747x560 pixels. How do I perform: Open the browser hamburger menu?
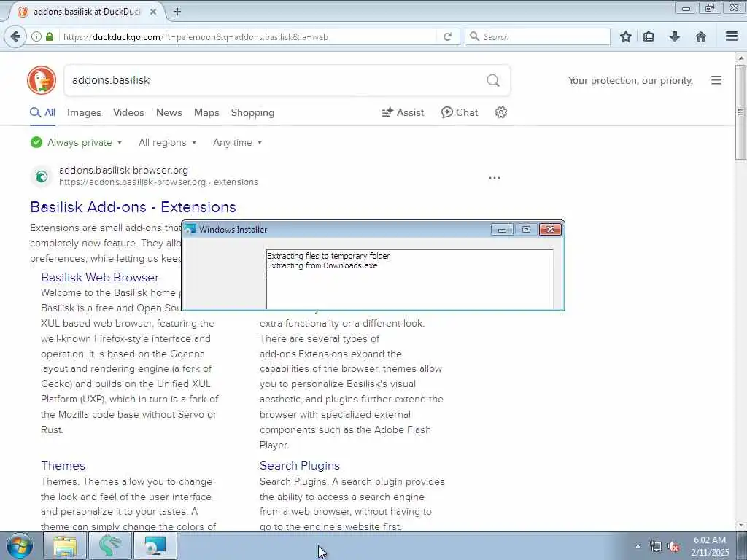coord(732,36)
